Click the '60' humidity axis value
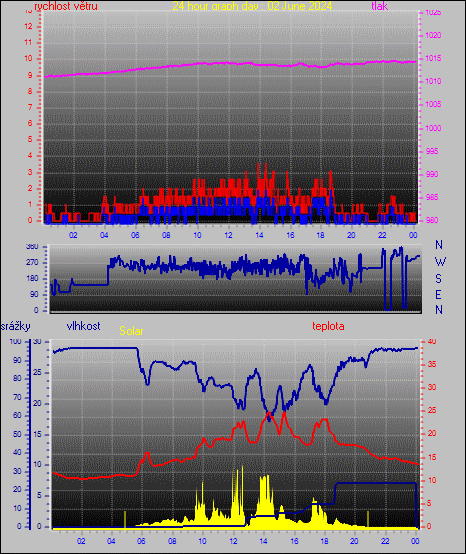466x554 pixels. tap(17, 416)
